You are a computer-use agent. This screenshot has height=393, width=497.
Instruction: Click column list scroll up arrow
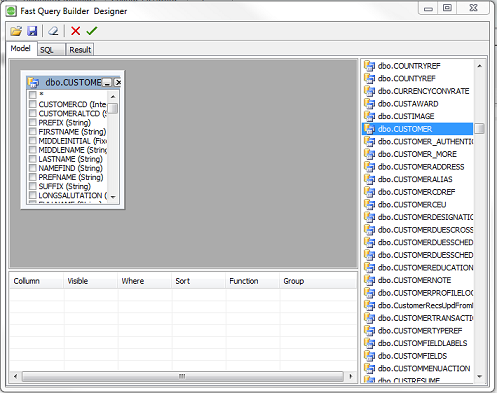pos(113,97)
